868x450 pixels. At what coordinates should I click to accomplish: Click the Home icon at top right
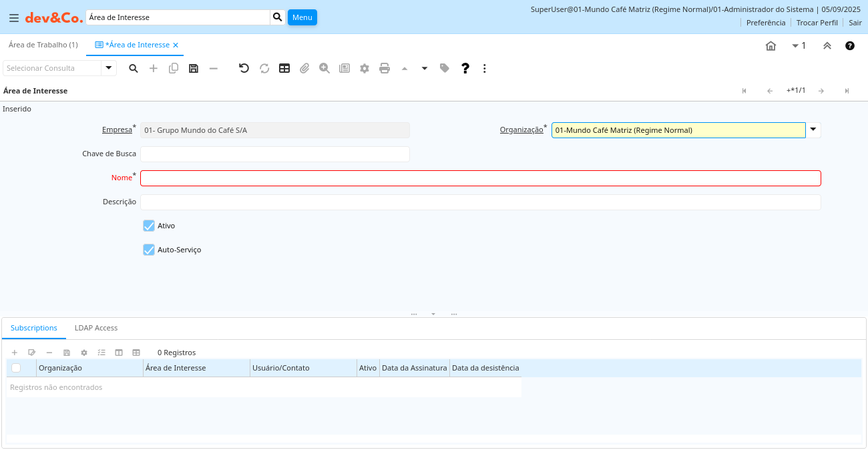(x=771, y=46)
